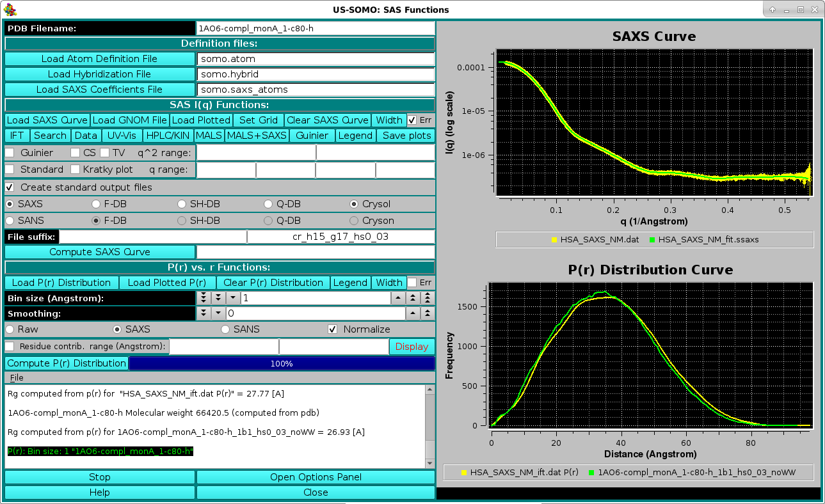Select the SH-DB radio in SAXS row
The height and width of the screenshot is (504, 825).
(182, 204)
